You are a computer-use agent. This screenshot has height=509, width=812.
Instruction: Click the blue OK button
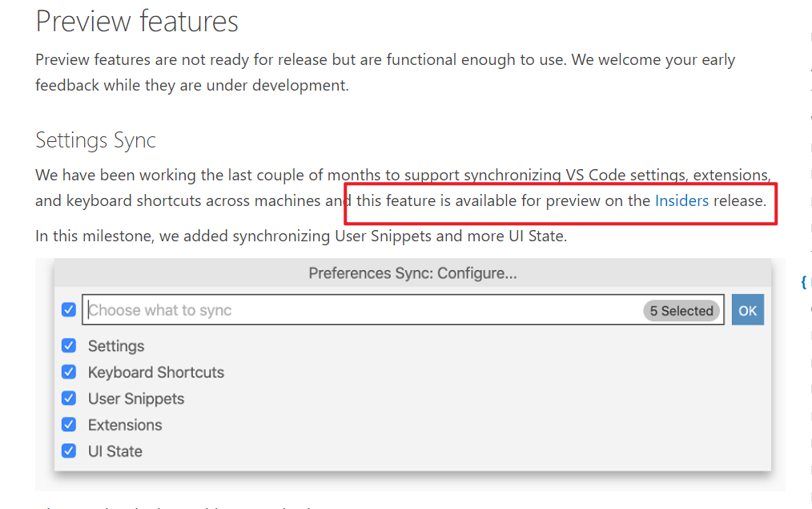[x=747, y=309]
